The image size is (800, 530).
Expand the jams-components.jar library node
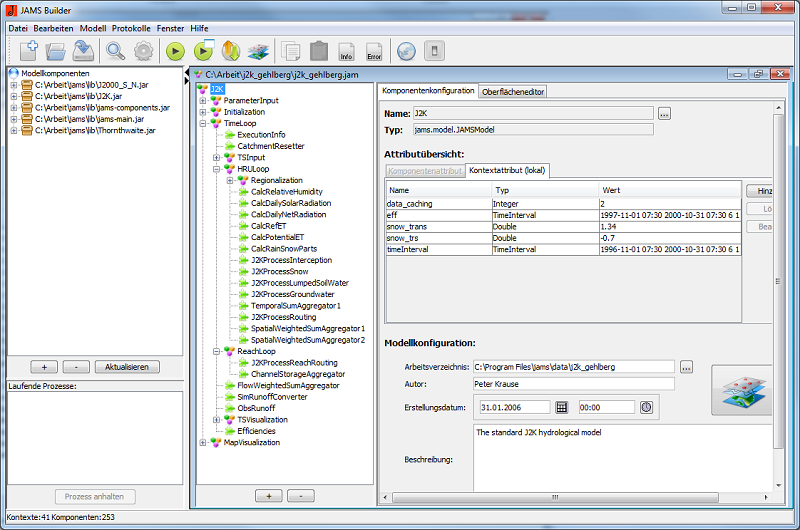pyautogui.click(x=14, y=107)
